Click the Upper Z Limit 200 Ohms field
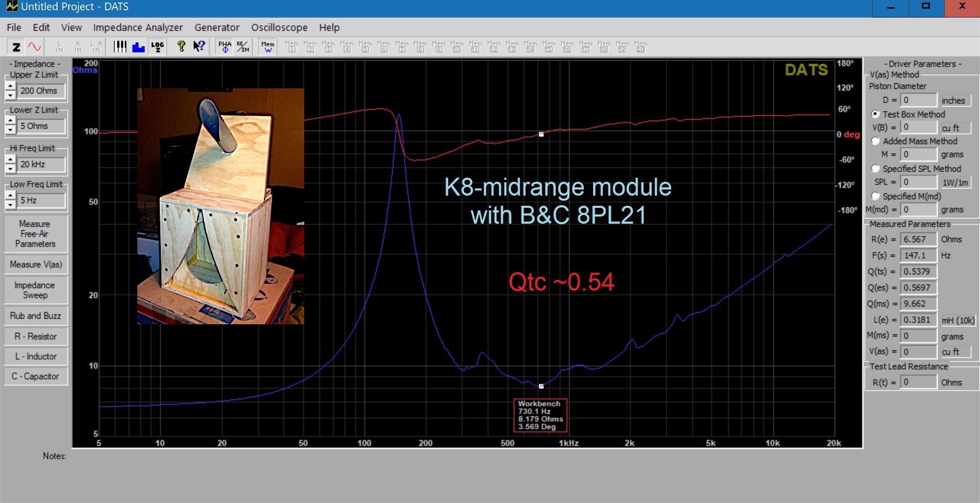The width and height of the screenshot is (980, 503). click(42, 91)
